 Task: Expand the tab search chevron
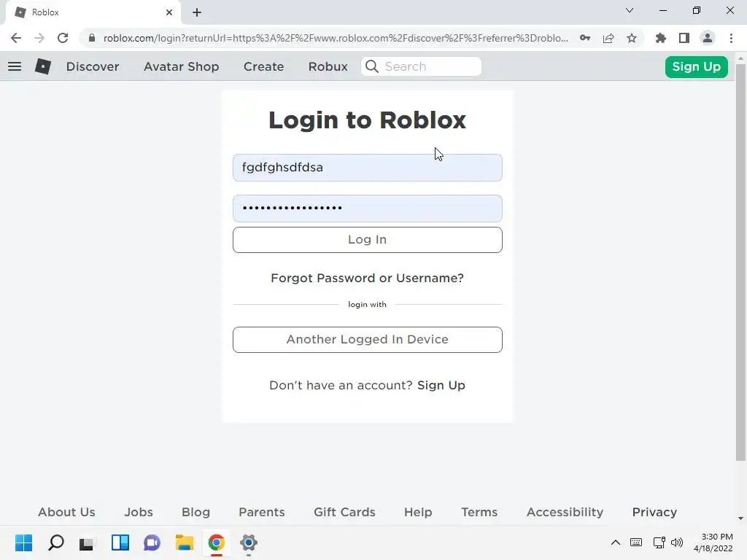[x=630, y=10]
